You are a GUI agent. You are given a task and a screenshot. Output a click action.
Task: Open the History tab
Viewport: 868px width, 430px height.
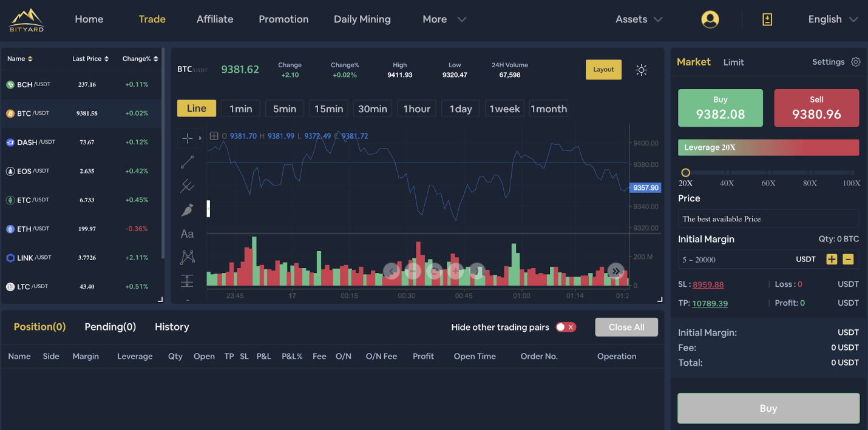pyautogui.click(x=172, y=327)
